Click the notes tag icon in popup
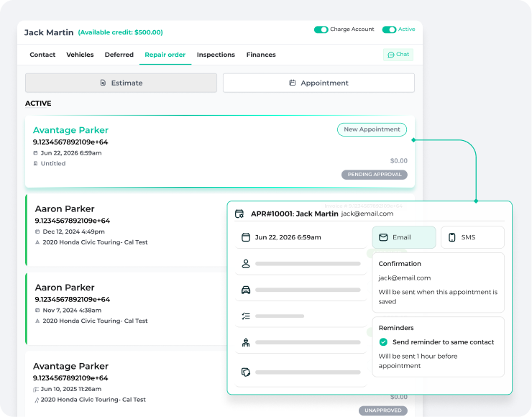Image resolution: width=532 pixels, height=417 pixels. [246, 372]
